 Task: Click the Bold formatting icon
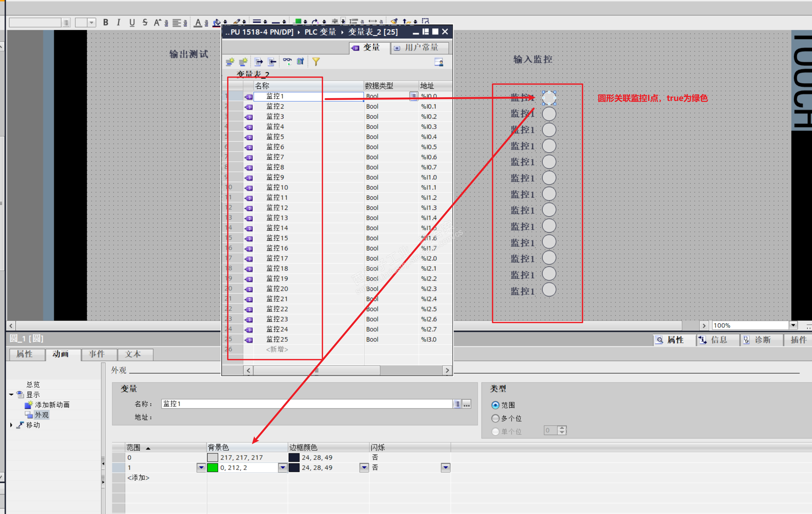click(106, 22)
